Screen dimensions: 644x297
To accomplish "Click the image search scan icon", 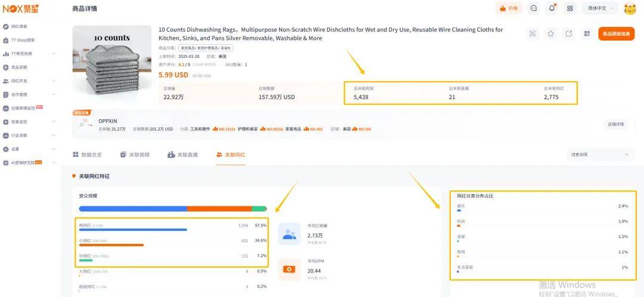I will 532,33.
